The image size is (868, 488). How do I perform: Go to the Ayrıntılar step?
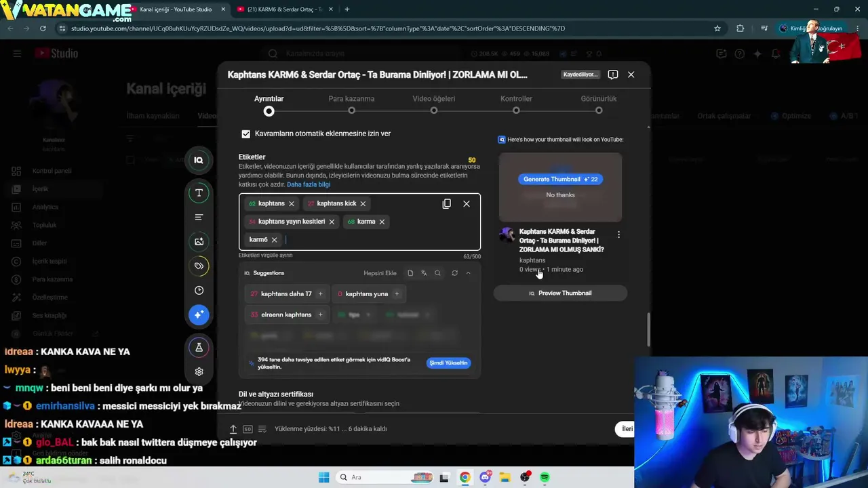coord(269,104)
